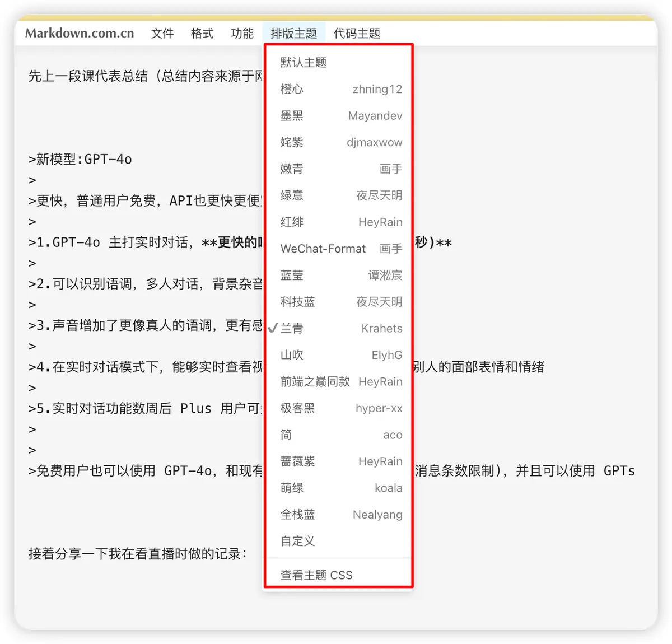The height and width of the screenshot is (644, 672).
Task: Apply the 萌绿 theme by koala
Action: coord(339,488)
